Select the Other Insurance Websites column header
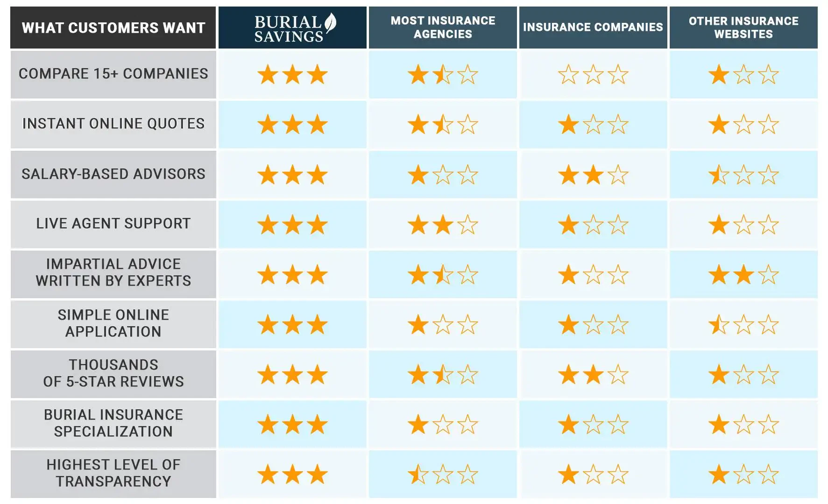The height and width of the screenshot is (504, 828). [x=743, y=28]
